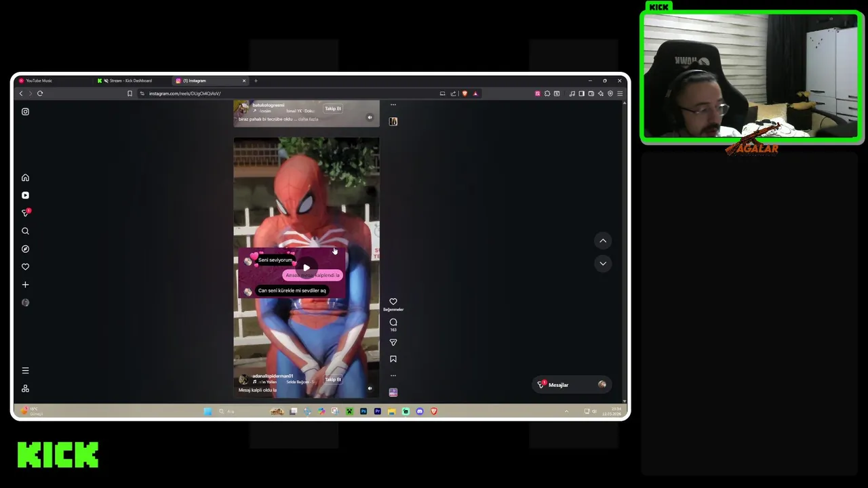Go to previous reel with up arrow

(602, 241)
